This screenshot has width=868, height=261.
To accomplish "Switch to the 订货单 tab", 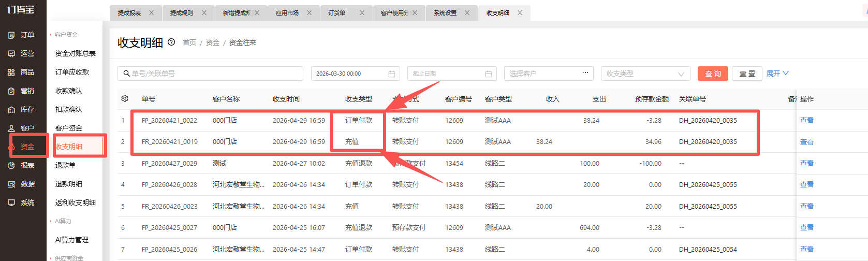I will click(336, 13).
